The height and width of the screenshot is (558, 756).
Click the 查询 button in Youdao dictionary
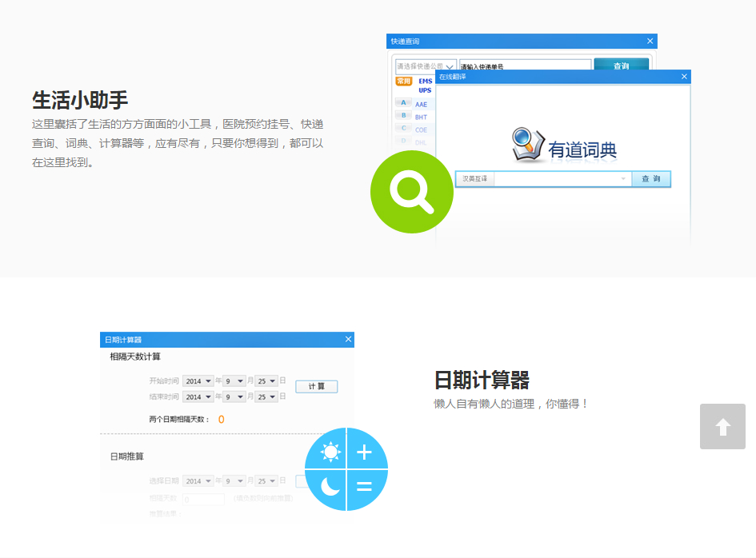point(651,179)
